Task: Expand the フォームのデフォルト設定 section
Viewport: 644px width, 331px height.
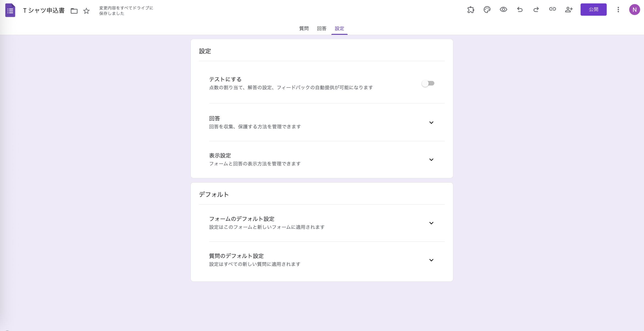Action: 432,223
